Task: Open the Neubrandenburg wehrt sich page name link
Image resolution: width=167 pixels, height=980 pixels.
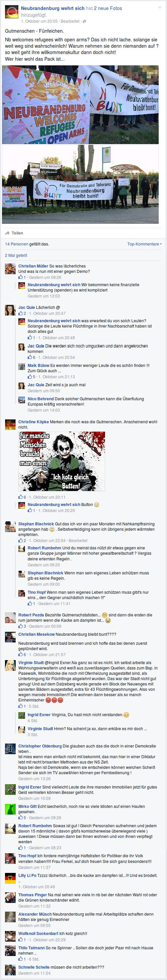Action: tap(52, 8)
